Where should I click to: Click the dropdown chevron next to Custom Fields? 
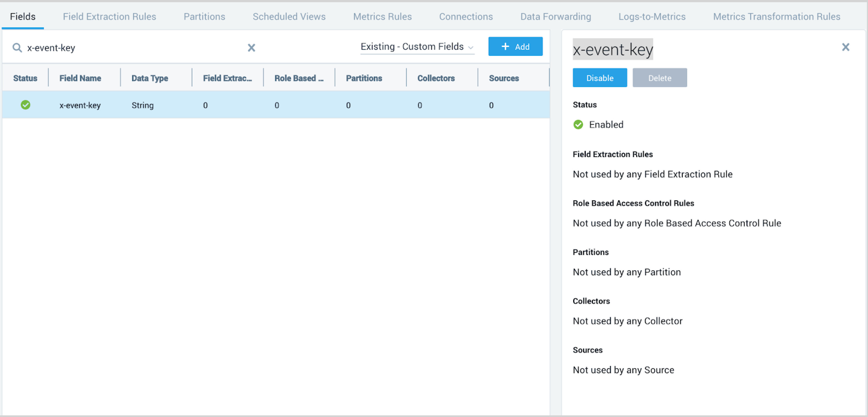[471, 47]
